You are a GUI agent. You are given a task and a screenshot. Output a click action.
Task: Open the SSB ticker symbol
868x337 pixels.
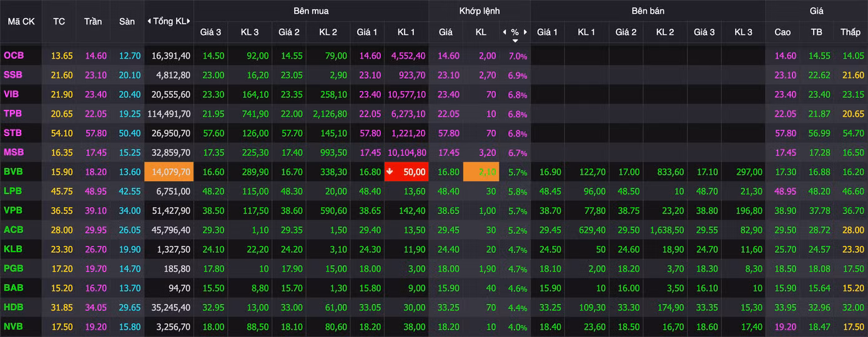pos(13,75)
